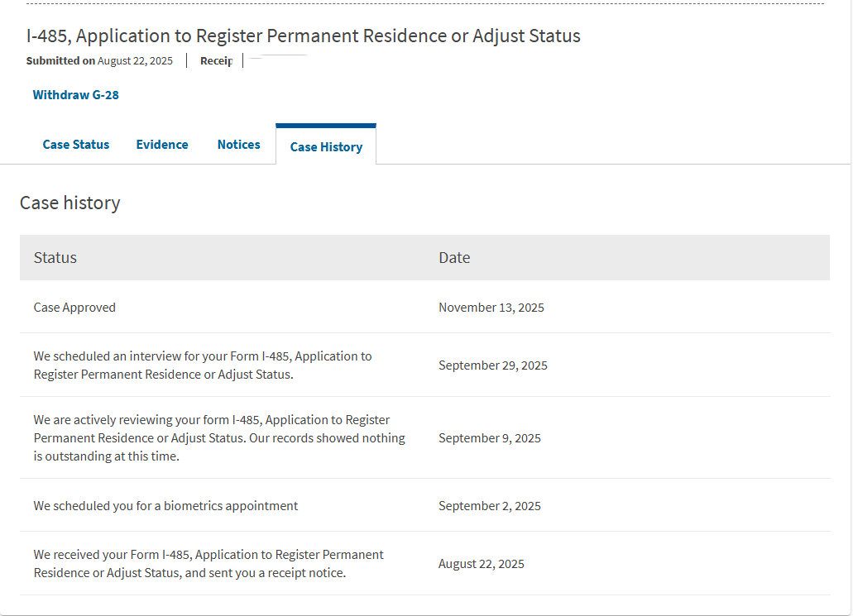Open the Case Status tab
Viewport: 853px width, 616px height.
click(76, 145)
